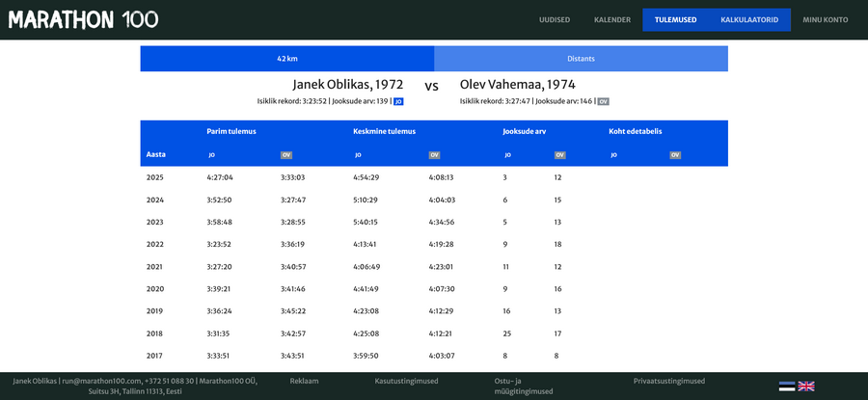The image size is (868, 400).
Task: Click the OV badge under Koht edetabelis
Action: pyautogui.click(x=675, y=155)
